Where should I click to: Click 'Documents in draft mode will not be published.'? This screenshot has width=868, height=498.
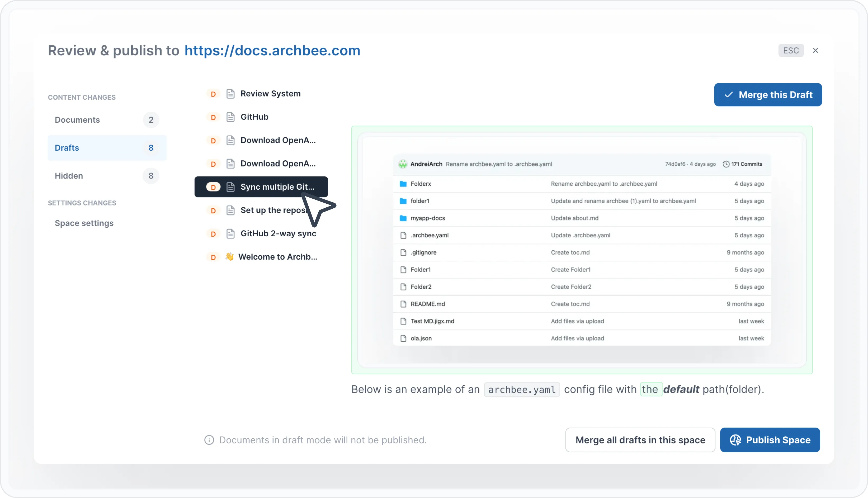(x=323, y=440)
